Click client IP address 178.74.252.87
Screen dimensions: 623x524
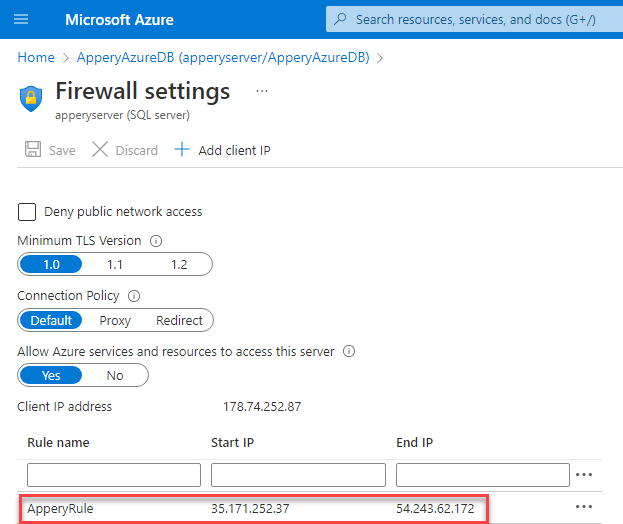coord(262,406)
